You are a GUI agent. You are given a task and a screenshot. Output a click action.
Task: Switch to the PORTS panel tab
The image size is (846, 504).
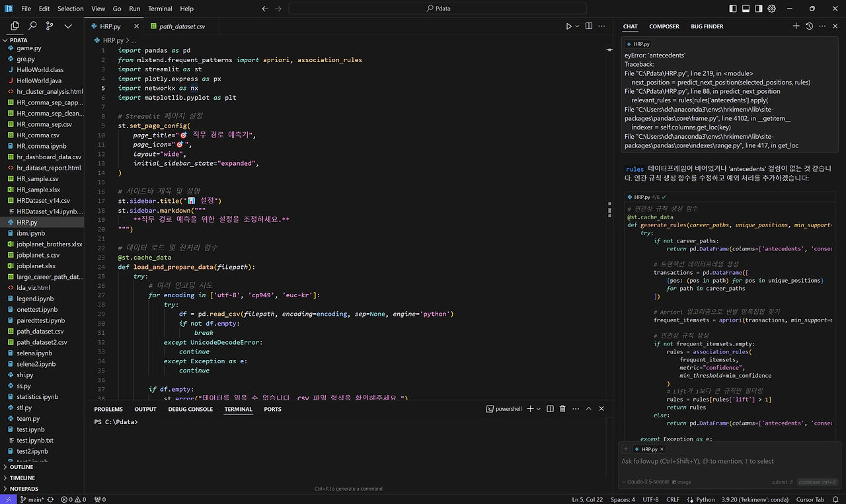coord(272,410)
